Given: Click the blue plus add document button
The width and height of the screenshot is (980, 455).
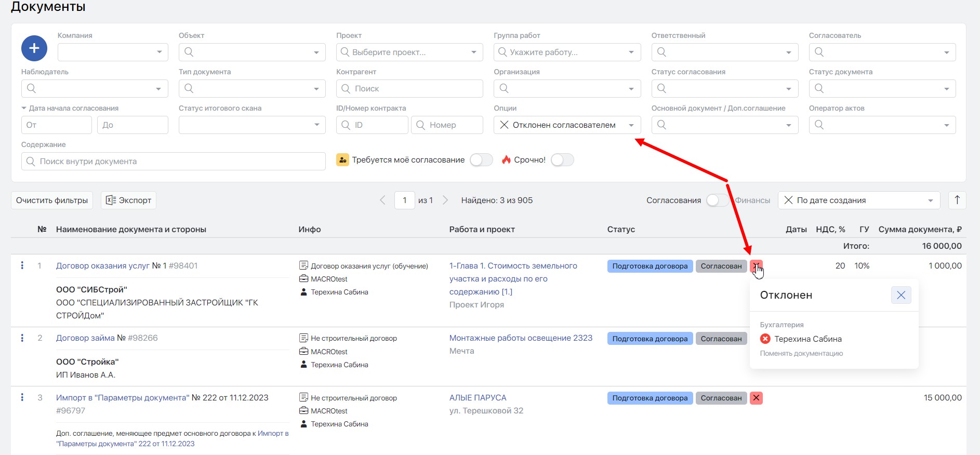Looking at the screenshot, I should click(x=34, y=48).
